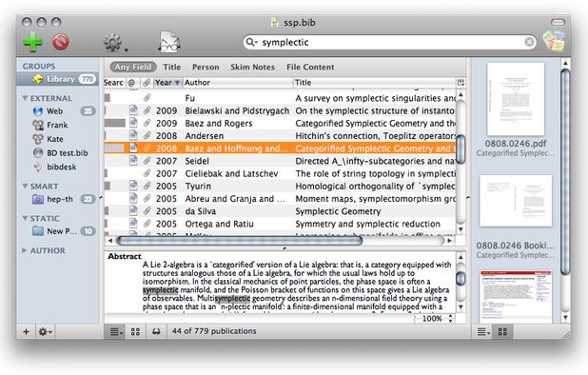Open the table column chooser icon
The image size is (588, 375).
pos(461,83)
